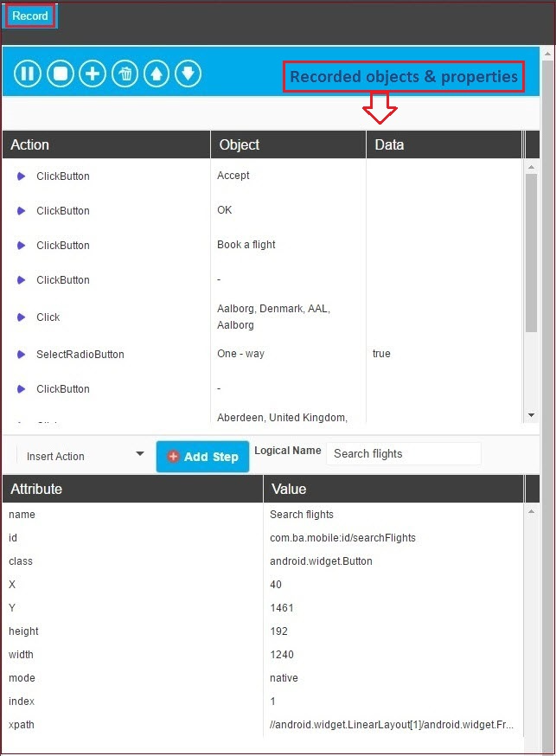Image resolution: width=556 pixels, height=756 pixels.
Task: Select Aberdeen, United Kingdom object cell
Action: pyautogui.click(x=283, y=418)
